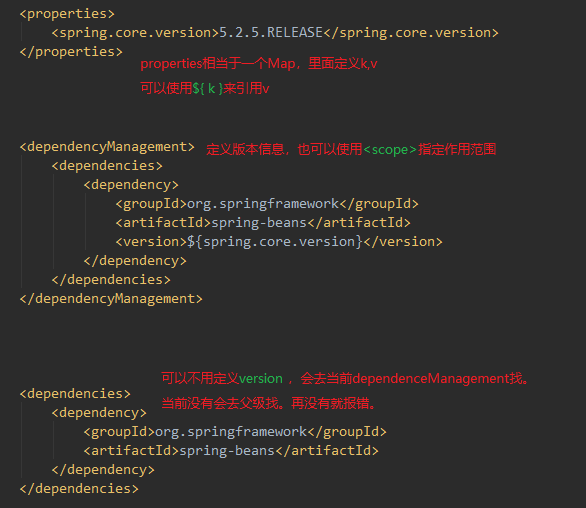Viewport: 586px width, 508px height.
Task: Click the closing dependencyManagement tag
Action: pyautogui.click(x=111, y=299)
